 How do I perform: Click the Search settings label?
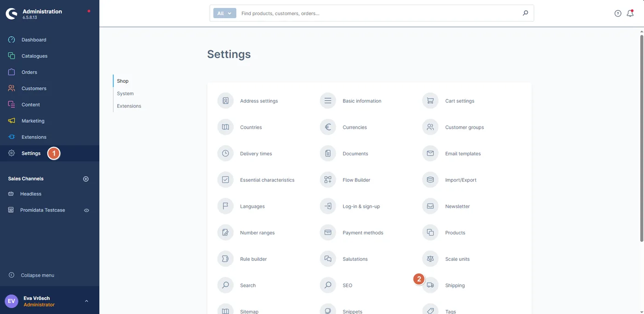tap(248, 285)
